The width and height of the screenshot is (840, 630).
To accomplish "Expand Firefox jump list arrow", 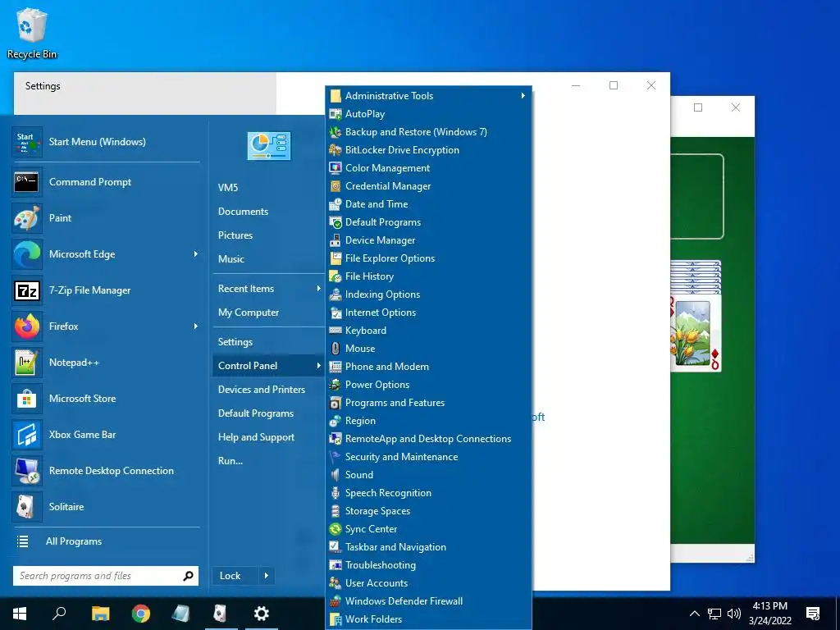I will coord(196,326).
